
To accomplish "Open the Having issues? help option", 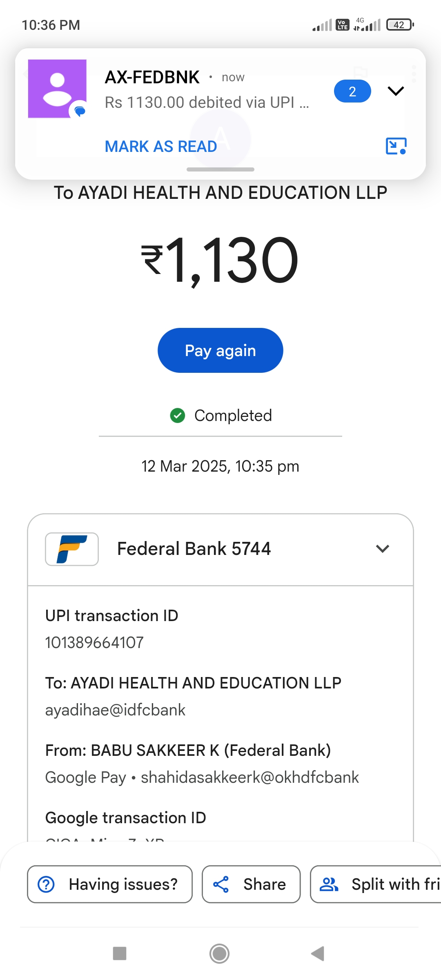I will (110, 884).
